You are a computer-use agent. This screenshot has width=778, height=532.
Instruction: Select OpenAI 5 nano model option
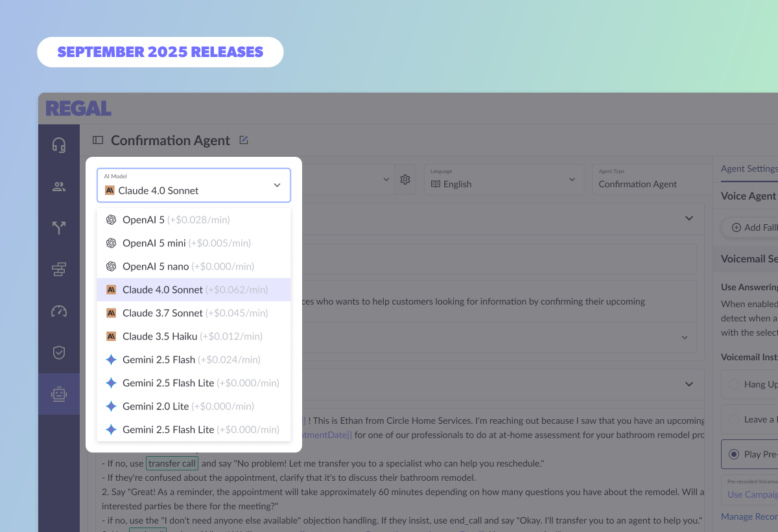[x=194, y=266]
